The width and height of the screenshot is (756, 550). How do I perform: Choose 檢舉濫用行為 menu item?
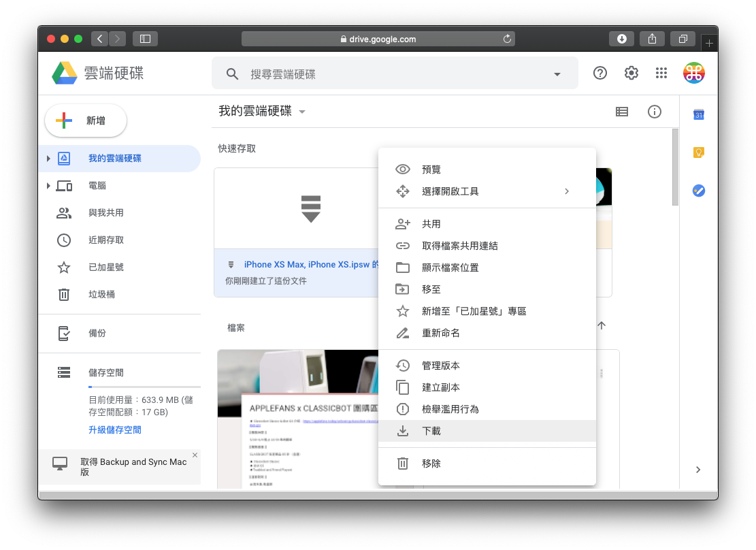pos(487,409)
